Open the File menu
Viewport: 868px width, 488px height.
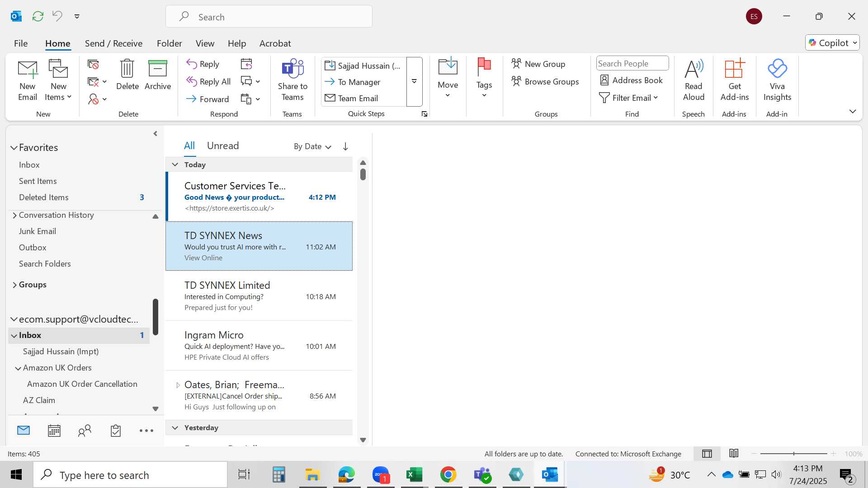click(21, 43)
